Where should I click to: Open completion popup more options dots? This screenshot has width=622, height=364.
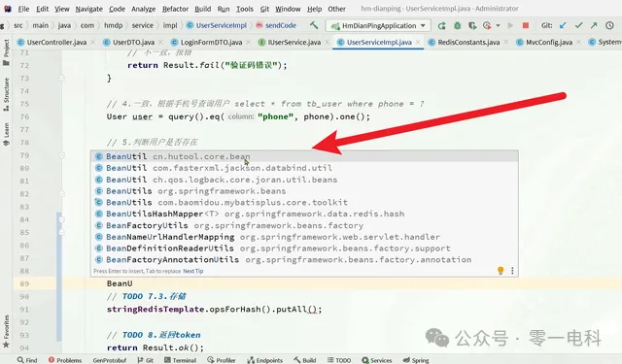coord(512,271)
